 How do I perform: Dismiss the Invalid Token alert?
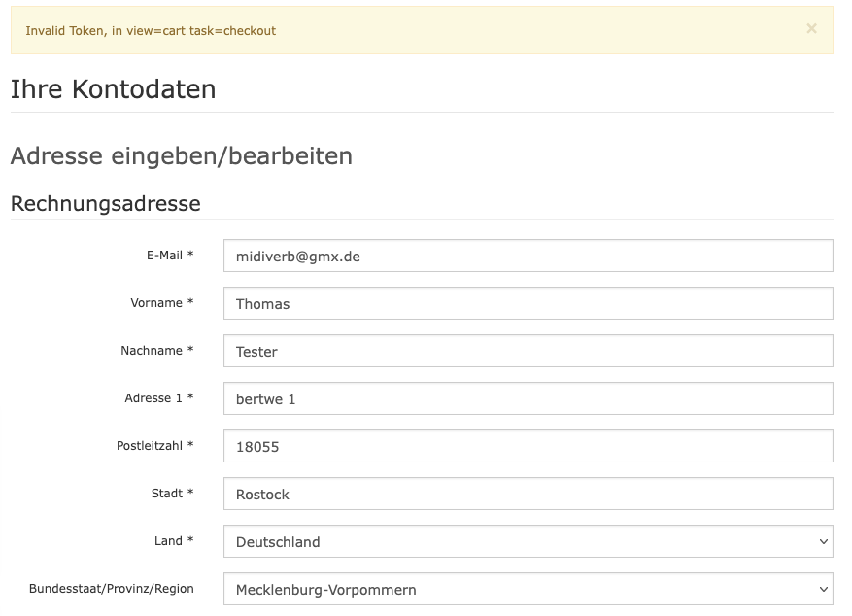coord(811,29)
